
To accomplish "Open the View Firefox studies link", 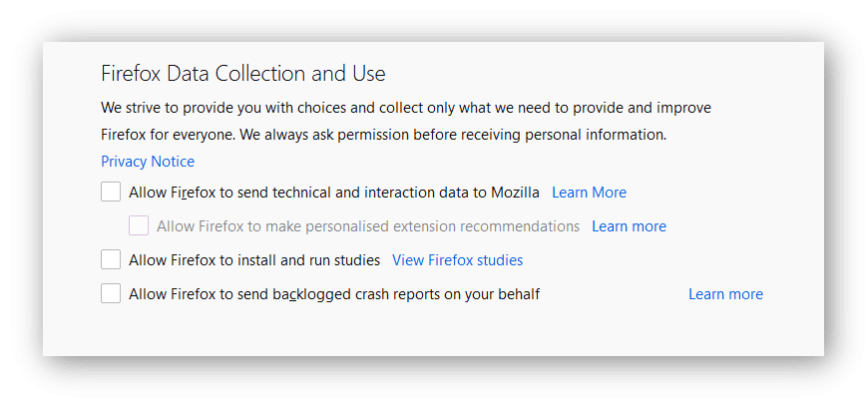I will click(457, 260).
